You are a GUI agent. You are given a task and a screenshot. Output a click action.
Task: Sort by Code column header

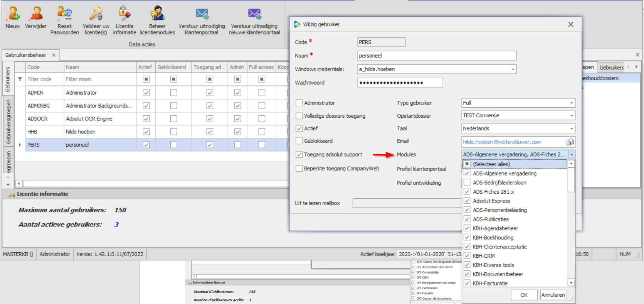click(45, 67)
